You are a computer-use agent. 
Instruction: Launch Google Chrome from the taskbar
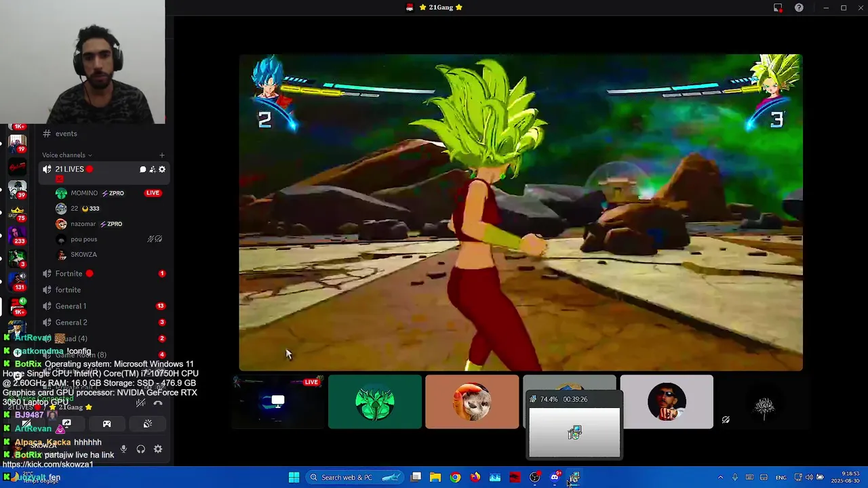[x=455, y=477]
